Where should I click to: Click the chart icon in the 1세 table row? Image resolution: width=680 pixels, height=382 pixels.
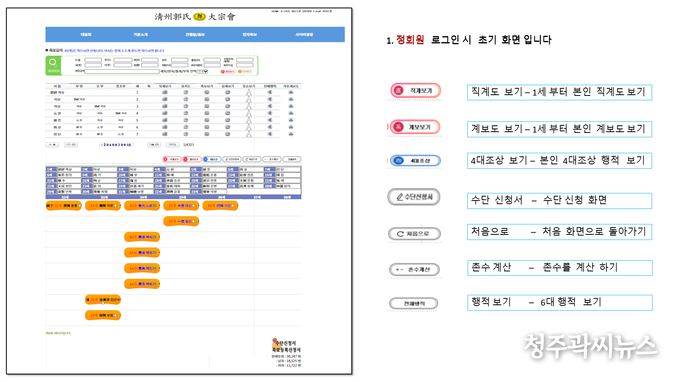coord(165,92)
